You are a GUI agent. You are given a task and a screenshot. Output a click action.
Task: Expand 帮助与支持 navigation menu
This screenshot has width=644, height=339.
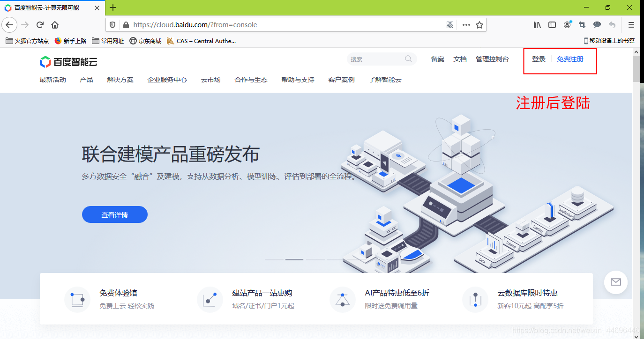[298, 80]
